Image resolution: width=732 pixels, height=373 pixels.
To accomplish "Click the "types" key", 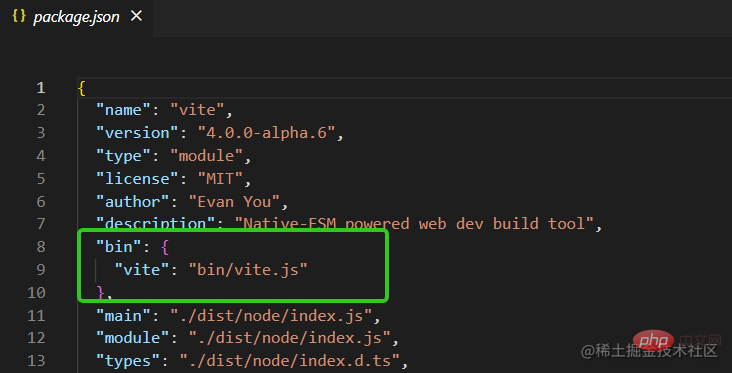I will click(128, 361).
